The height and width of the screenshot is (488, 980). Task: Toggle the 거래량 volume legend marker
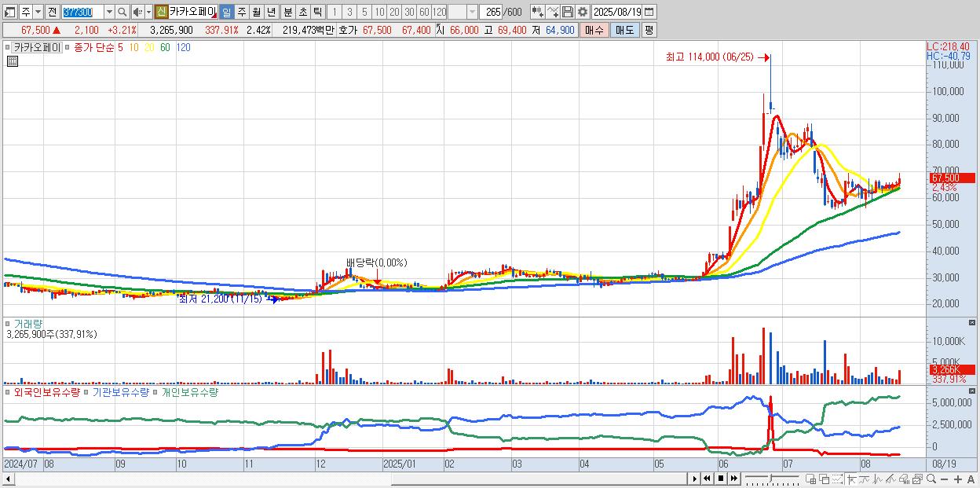point(8,323)
